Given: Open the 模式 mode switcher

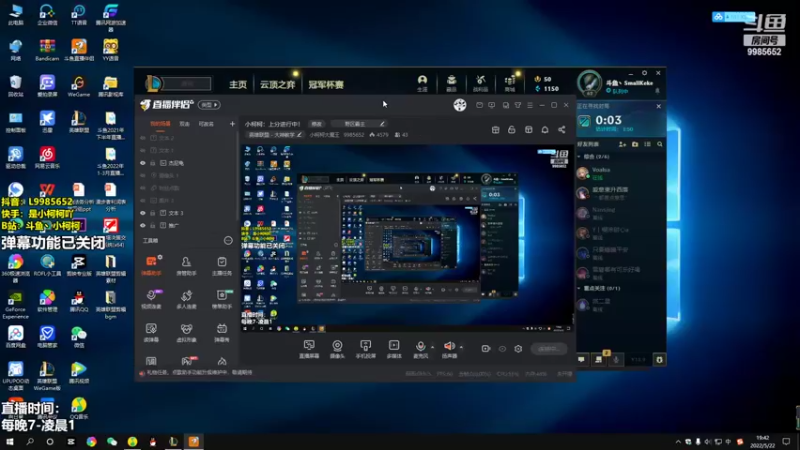Looking at the screenshot, I should pyautogui.click(x=209, y=105).
